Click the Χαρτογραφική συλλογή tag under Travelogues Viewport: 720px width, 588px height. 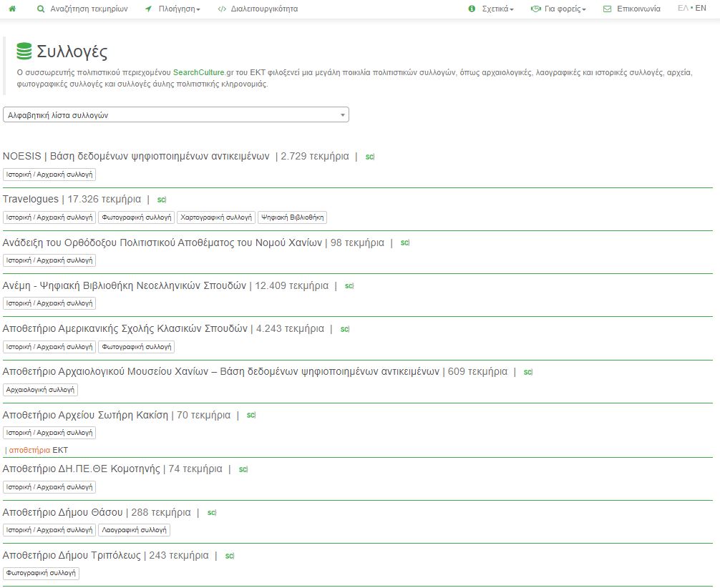click(x=216, y=217)
